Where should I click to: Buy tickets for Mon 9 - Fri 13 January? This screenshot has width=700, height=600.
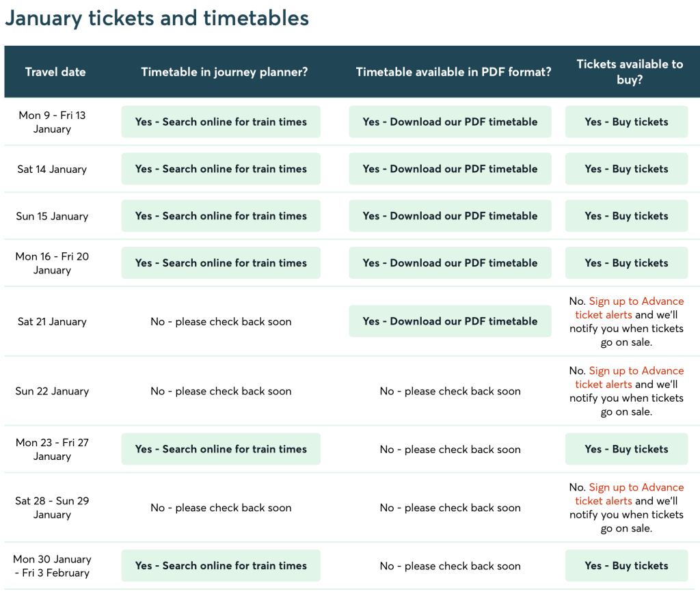[626, 122]
